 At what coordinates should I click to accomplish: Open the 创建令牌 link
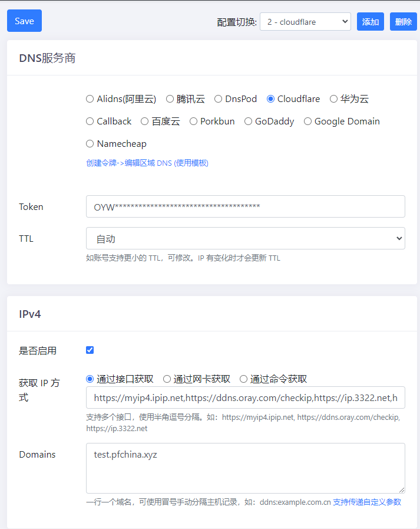tap(147, 163)
